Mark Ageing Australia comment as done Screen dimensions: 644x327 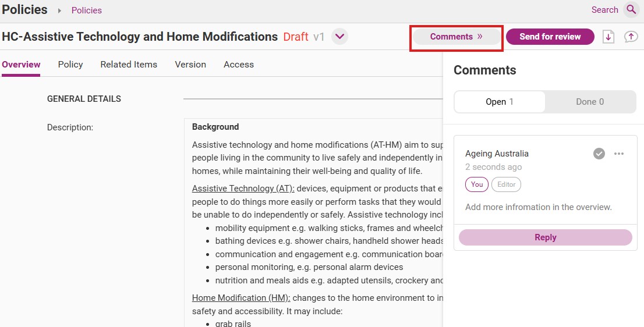(x=599, y=154)
